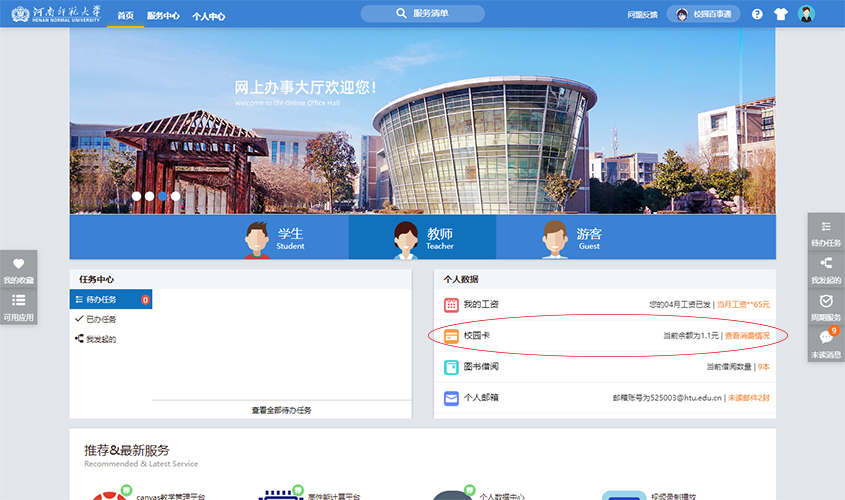Select the 学生 Student role tab
Image resolution: width=845 pixels, height=500 pixels.
[x=275, y=238]
